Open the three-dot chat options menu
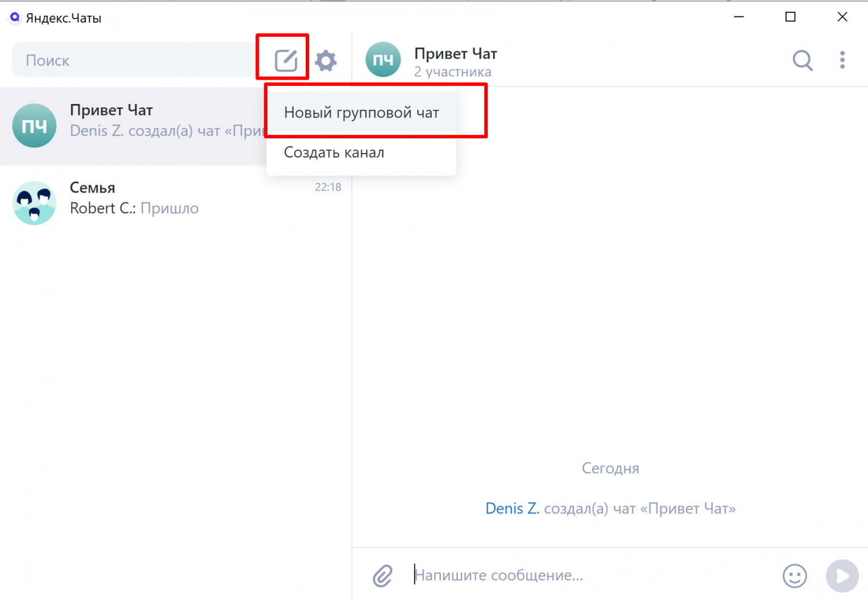 842,60
